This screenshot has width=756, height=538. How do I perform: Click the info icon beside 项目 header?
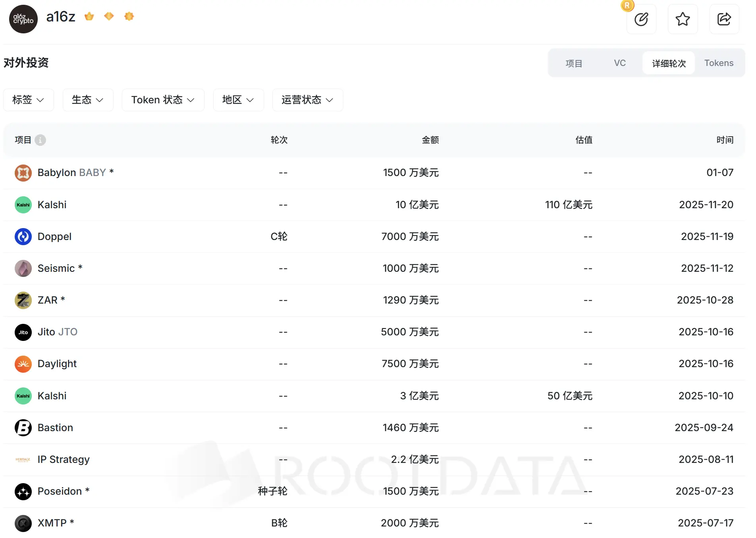40,140
